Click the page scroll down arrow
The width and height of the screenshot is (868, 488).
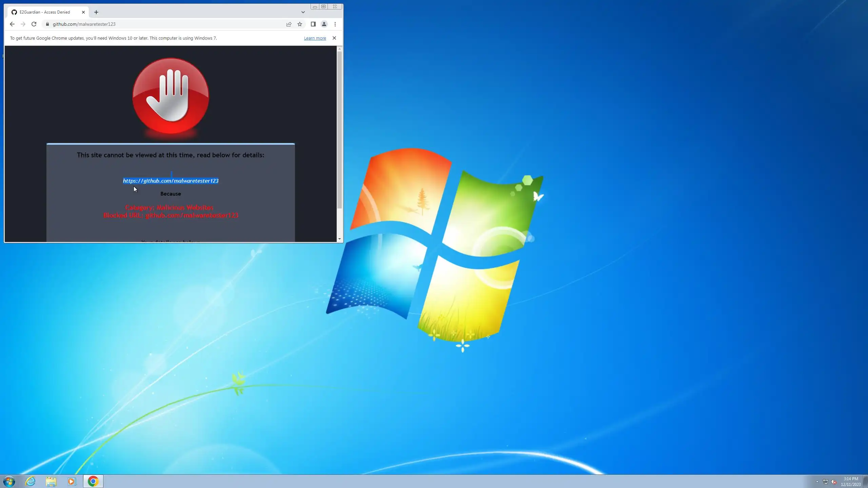(339, 239)
